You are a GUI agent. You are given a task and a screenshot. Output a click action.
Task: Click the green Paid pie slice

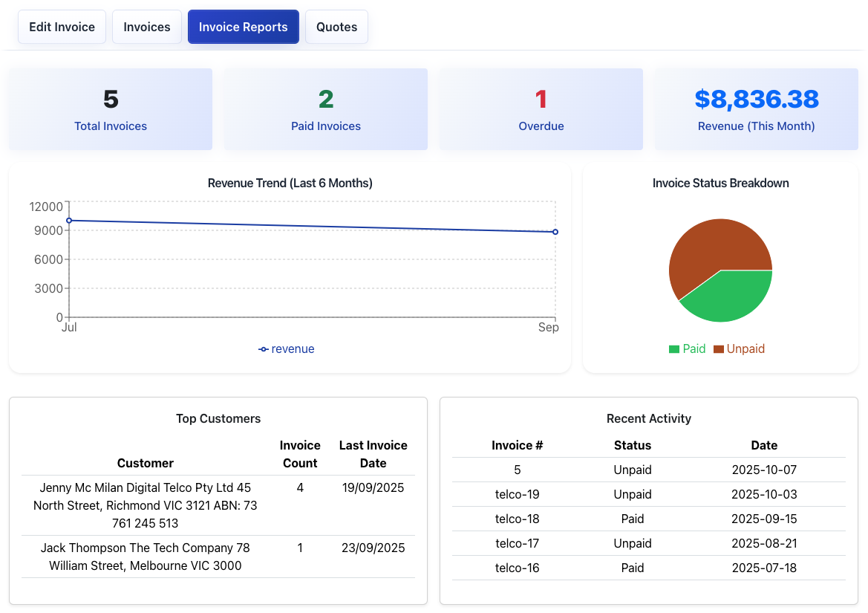pos(731,296)
